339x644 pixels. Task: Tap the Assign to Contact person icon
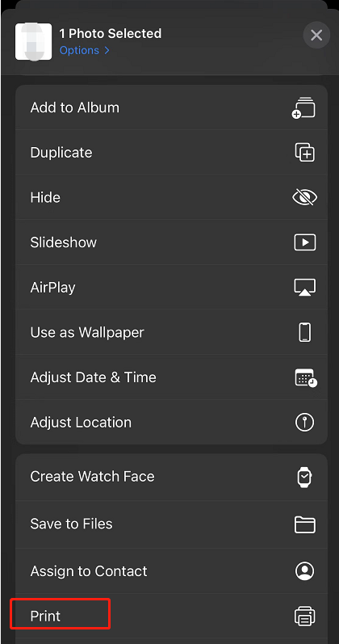(x=304, y=571)
